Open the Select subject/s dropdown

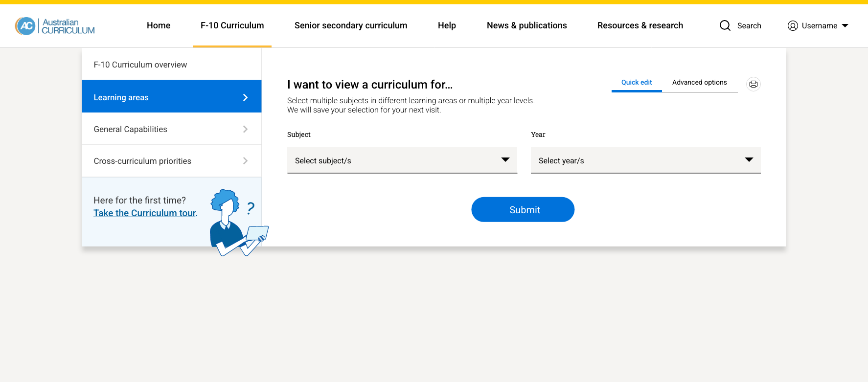402,160
